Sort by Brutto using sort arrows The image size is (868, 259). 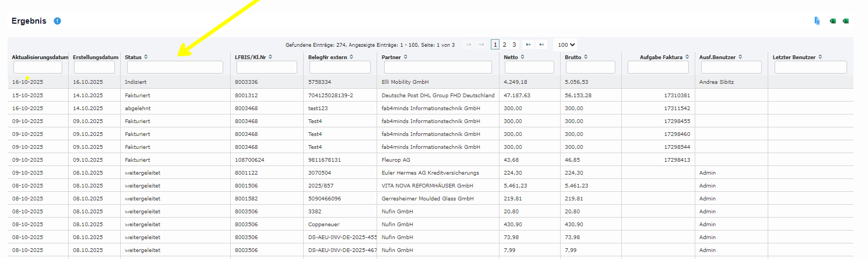pos(586,57)
